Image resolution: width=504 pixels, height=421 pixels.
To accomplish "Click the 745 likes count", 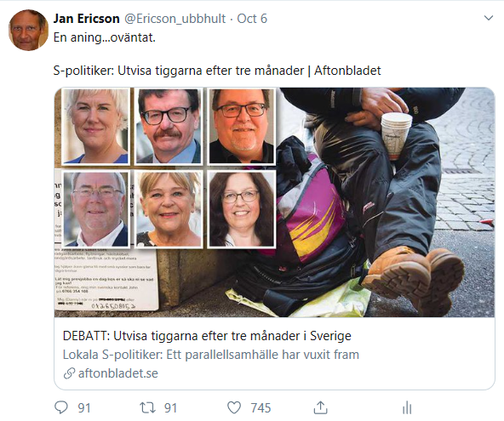I will point(261,408).
